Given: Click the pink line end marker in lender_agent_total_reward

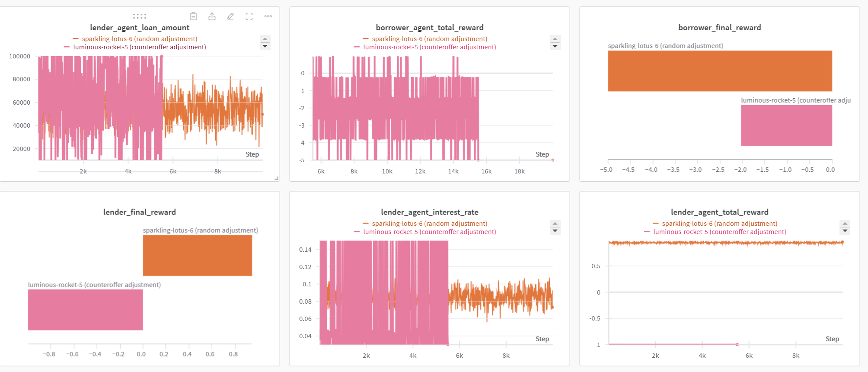Looking at the screenshot, I should [x=737, y=344].
